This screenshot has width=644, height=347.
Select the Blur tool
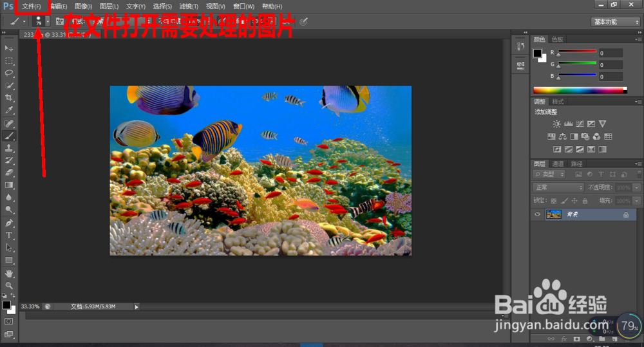point(9,198)
